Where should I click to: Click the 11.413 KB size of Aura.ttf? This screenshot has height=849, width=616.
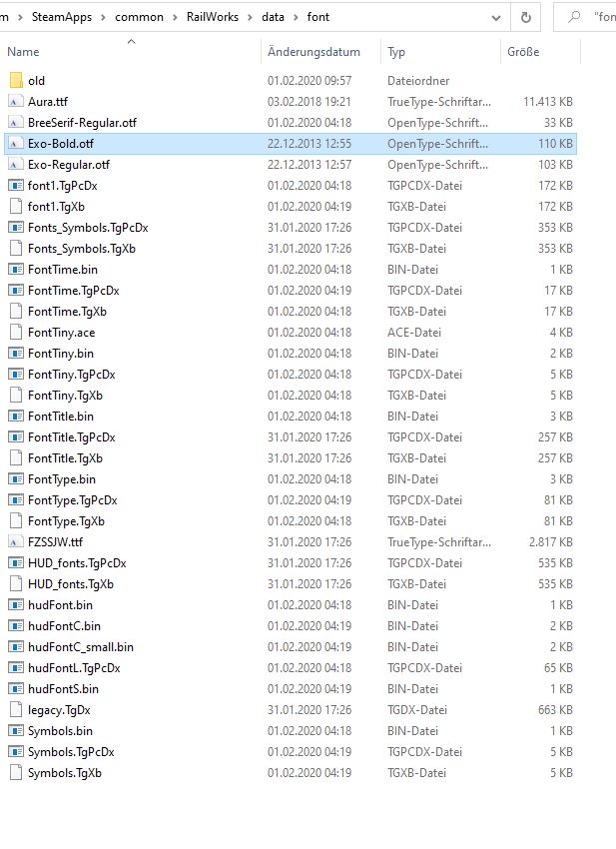548,102
